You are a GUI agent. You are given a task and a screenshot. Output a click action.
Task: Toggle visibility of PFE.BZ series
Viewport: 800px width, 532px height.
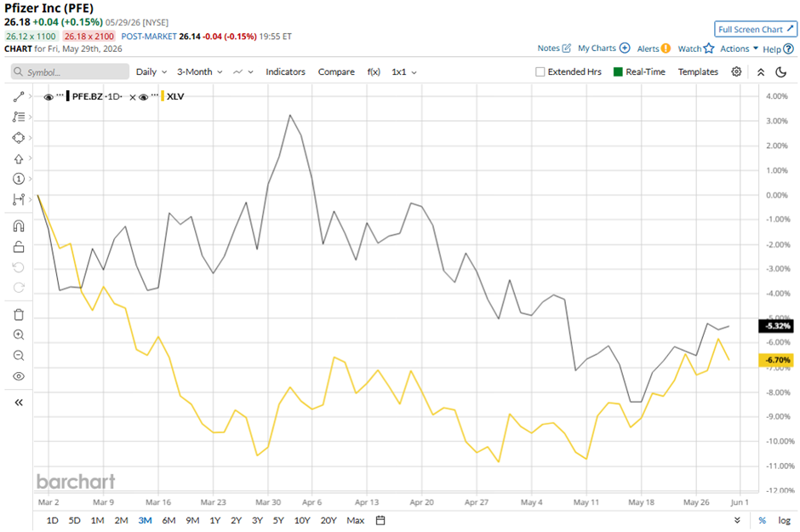point(49,97)
